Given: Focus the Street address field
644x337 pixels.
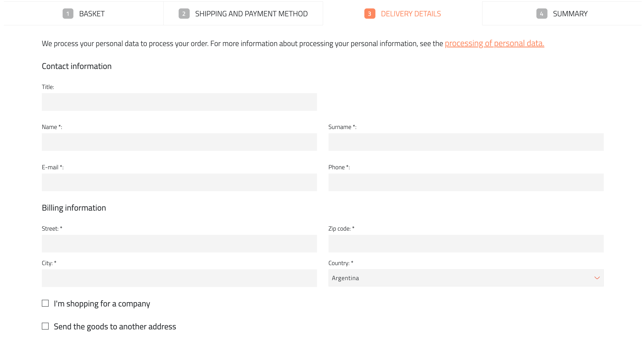Looking at the screenshot, I should (x=179, y=244).
